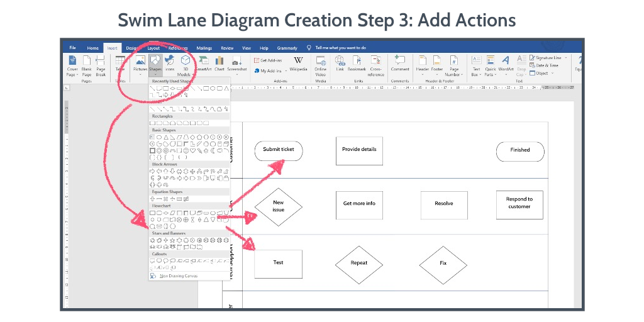Select the New issue diamond
Image resolution: width=644 pixels, height=322 pixels.
(x=279, y=206)
